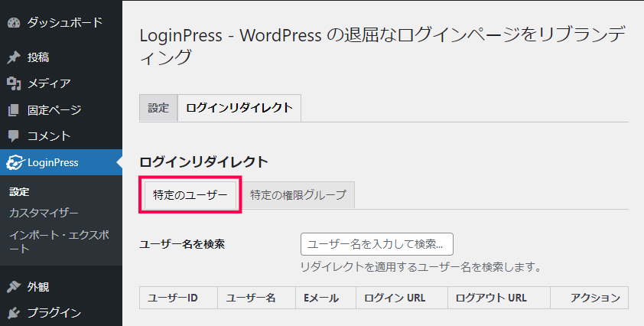Viewport: 644px width, 326px height.
Task: Click the LoginPress page title heading
Action: pos(382,46)
